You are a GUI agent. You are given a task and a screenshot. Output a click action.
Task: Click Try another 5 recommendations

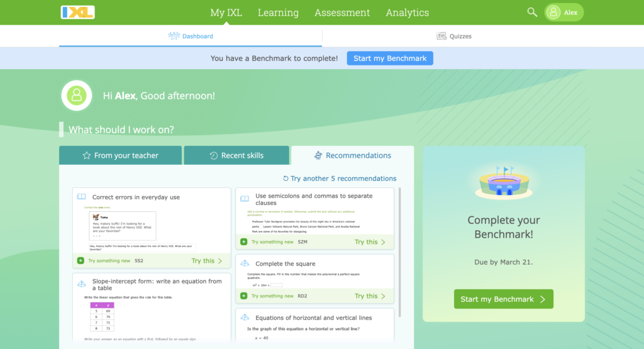[x=340, y=179]
